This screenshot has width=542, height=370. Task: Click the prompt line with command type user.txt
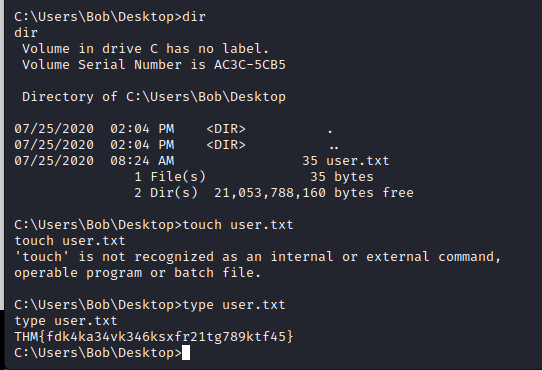tap(150, 305)
